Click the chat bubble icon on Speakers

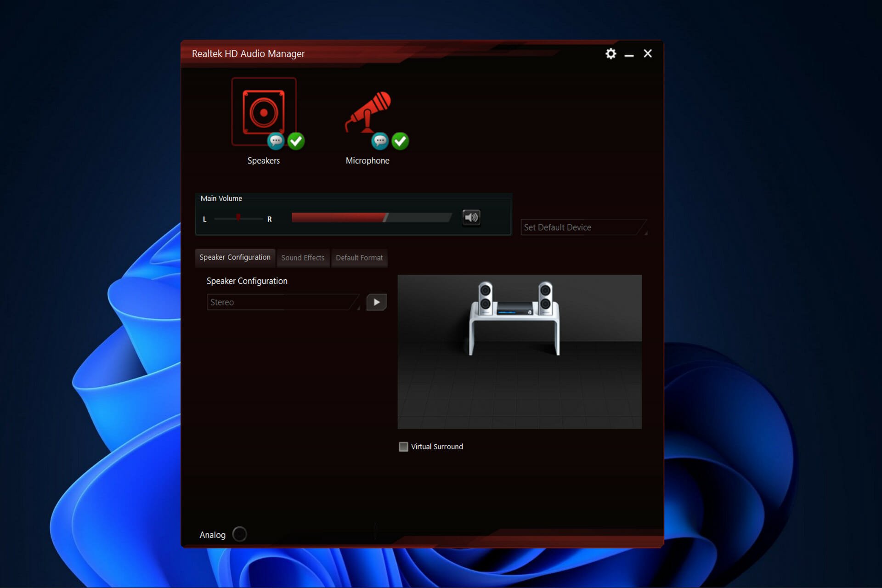point(275,141)
